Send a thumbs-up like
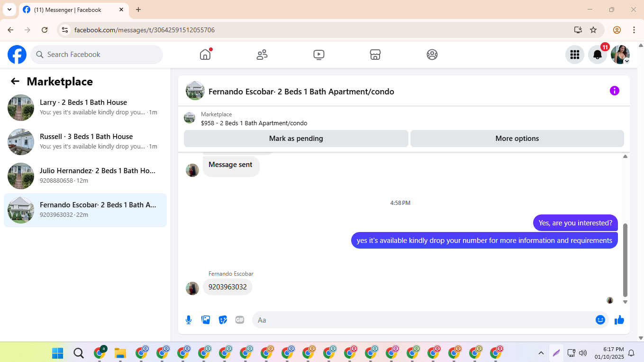Viewport: 644px width, 362px height. click(619, 320)
